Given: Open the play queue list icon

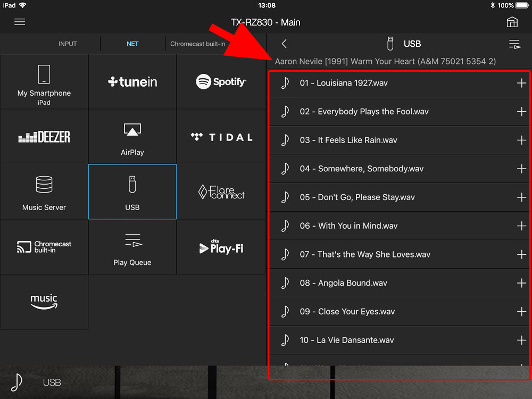Looking at the screenshot, I should pyautogui.click(x=514, y=44).
